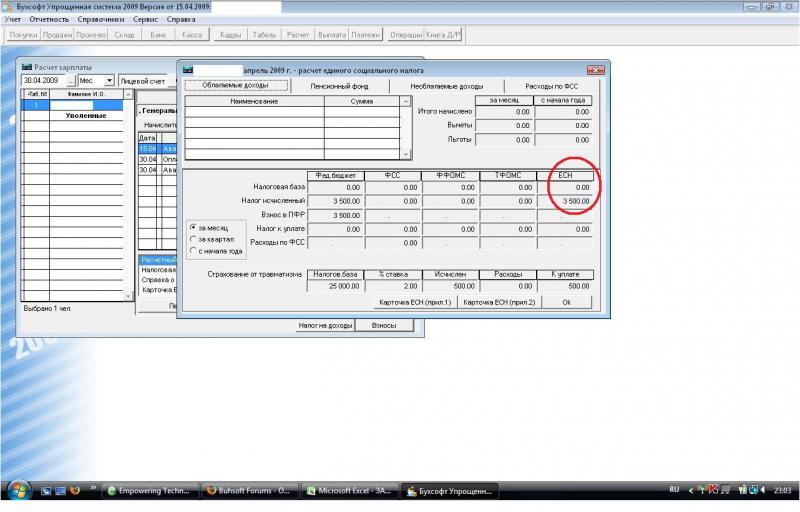The image size is (800, 512).
Task: Click 'Карточка ЕСН (прил.1)' button
Action: pyautogui.click(x=413, y=302)
